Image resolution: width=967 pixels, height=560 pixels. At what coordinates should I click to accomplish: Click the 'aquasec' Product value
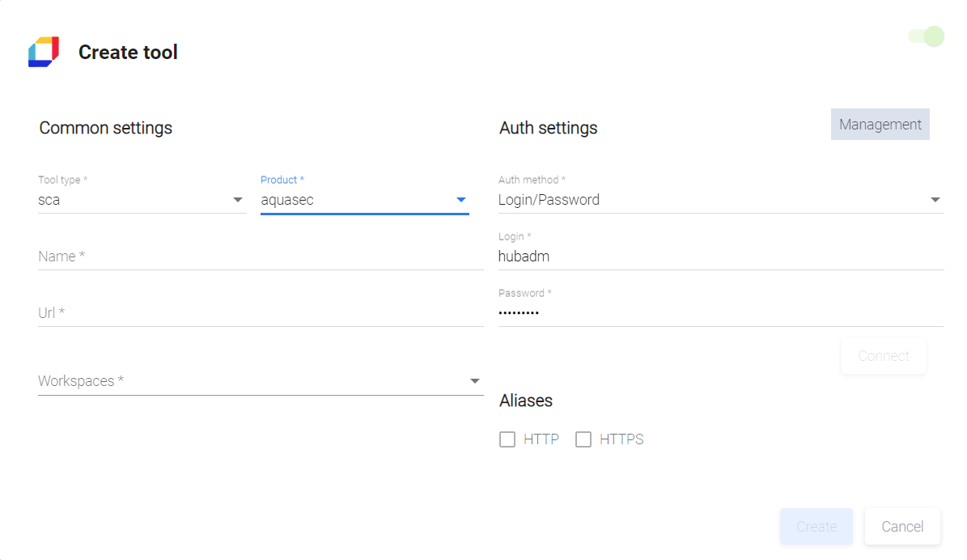click(287, 200)
